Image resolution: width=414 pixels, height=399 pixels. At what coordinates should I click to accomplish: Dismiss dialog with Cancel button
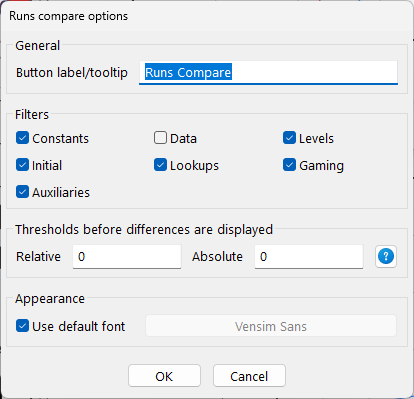[x=249, y=376]
